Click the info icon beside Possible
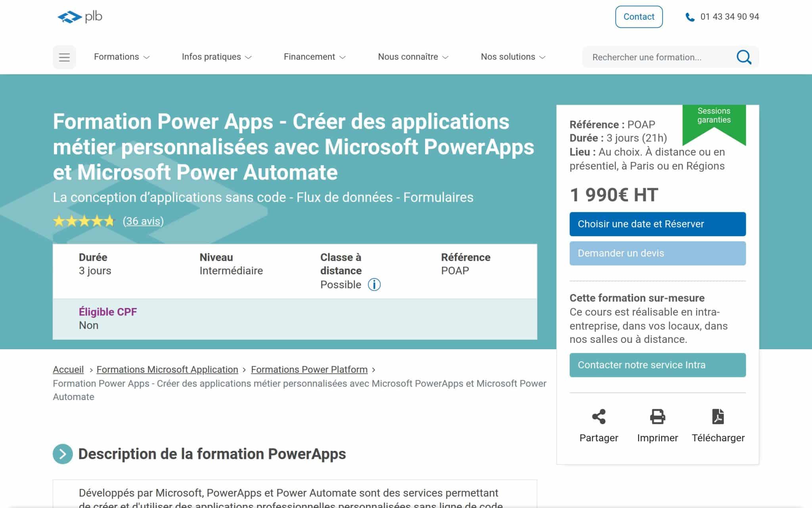This screenshot has width=812, height=508. pyautogui.click(x=374, y=285)
